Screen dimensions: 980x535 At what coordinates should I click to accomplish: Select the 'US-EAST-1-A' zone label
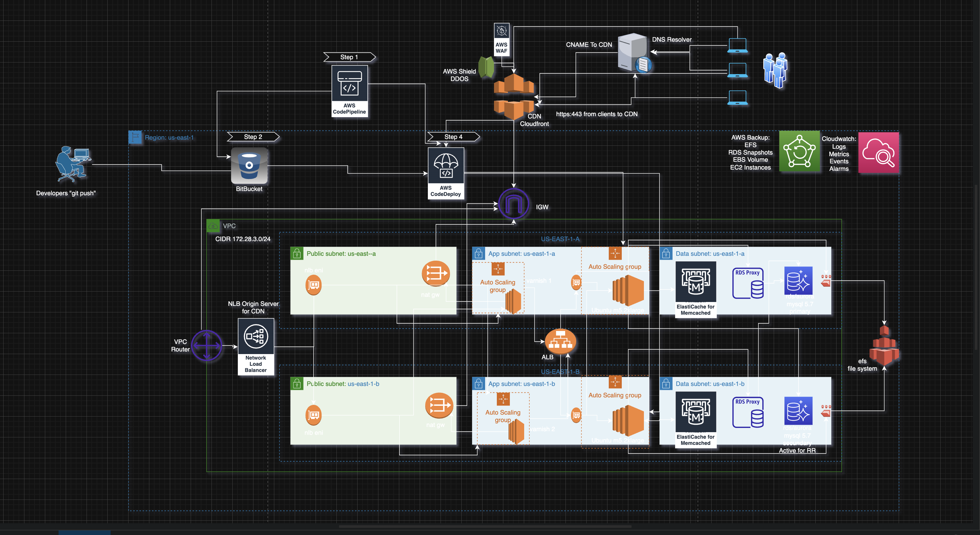[560, 239]
